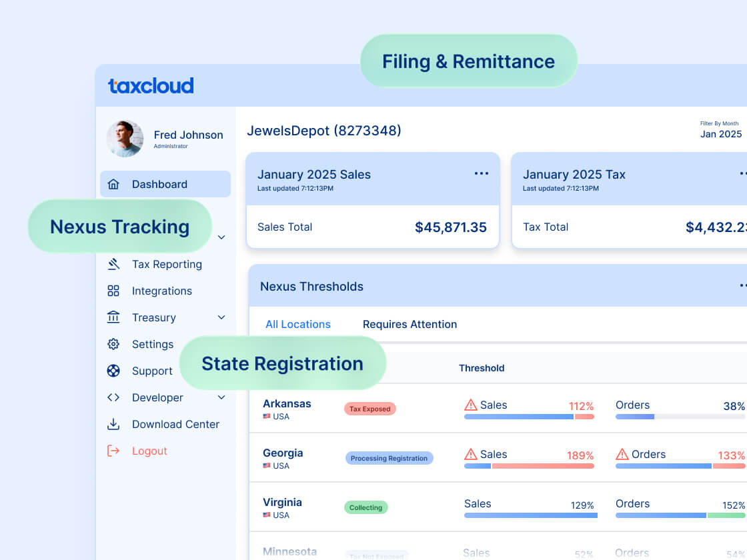Click the Support lifebuoy icon
Screen dimensions: 747x560
(113, 371)
